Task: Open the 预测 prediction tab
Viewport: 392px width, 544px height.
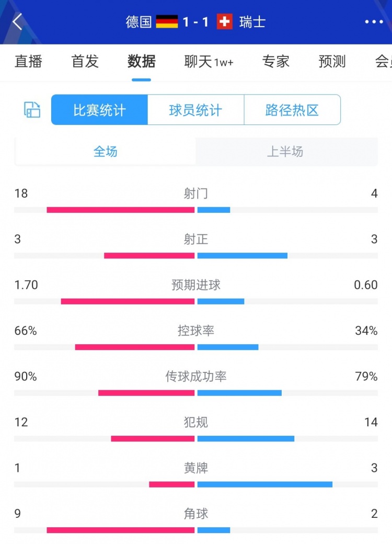Action: pyautogui.click(x=332, y=62)
